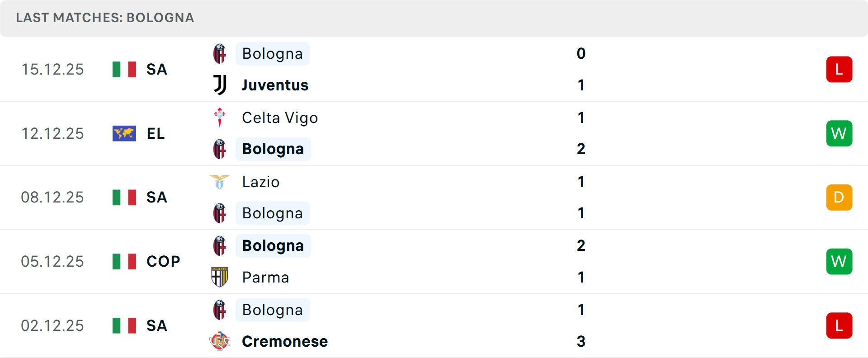
Task: Click Italy flag beside COP competition
Action: [124, 261]
